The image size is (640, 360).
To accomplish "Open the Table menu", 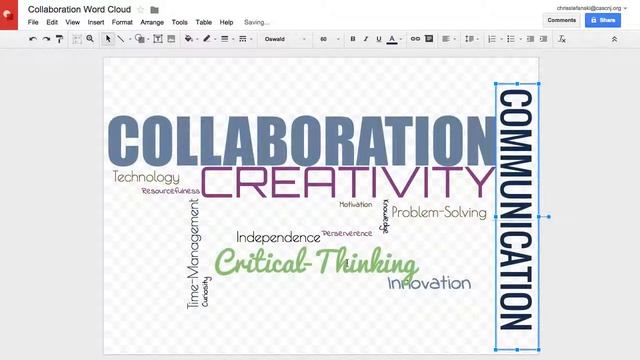I will [204, 22].
